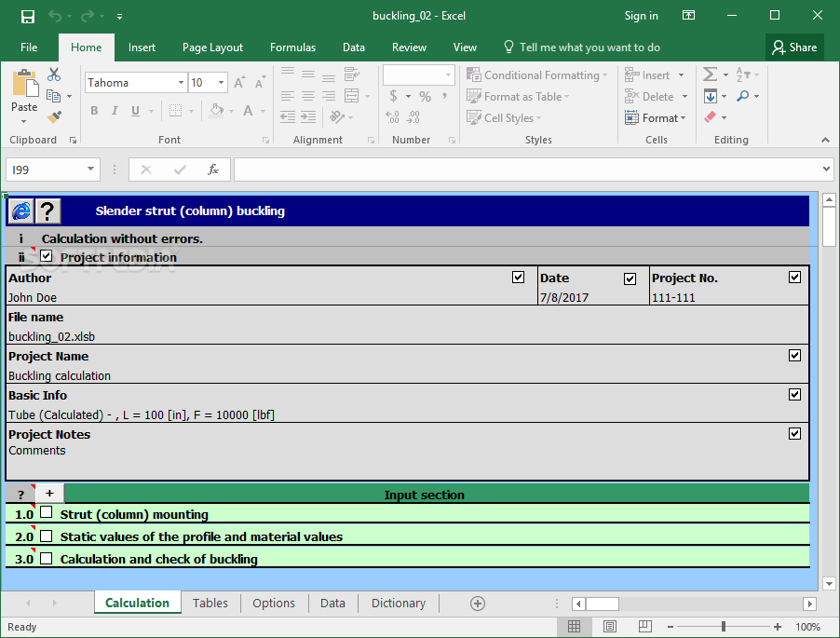This screenshot has height=638, width=840.
Task: Click the Merge & Center icon
Action: pos(351,96)
